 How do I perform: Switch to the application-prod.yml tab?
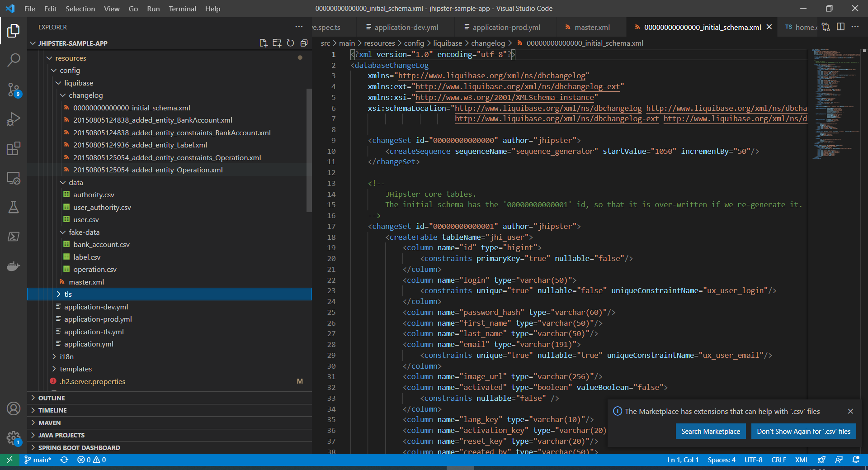tap(506, 27)
